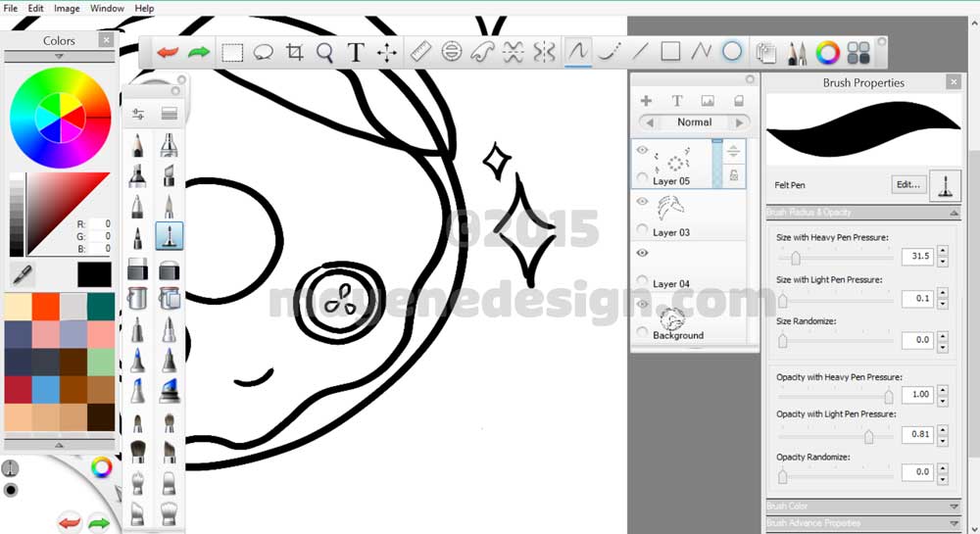Click the Edit... button for Felt Pen
The image size is (980, 534).
tap(908, 184)
